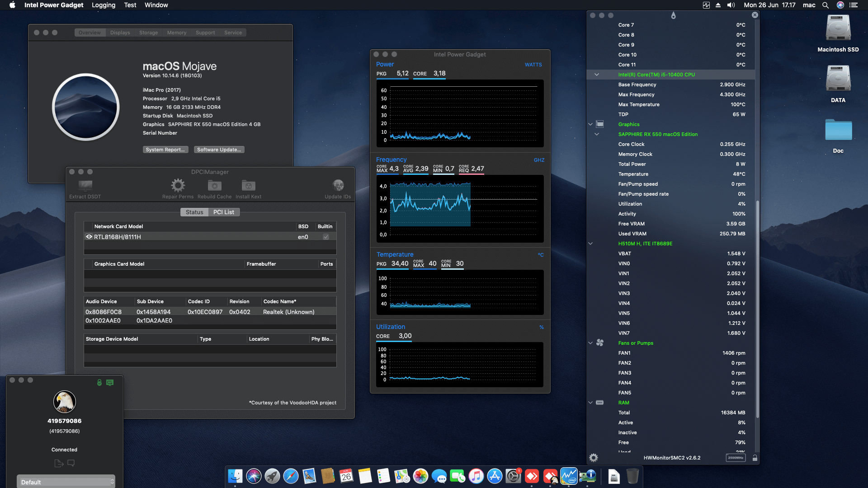
Task: Select the Doc folder on desktop
Action: pyautogui.click(x=838, y=136)
